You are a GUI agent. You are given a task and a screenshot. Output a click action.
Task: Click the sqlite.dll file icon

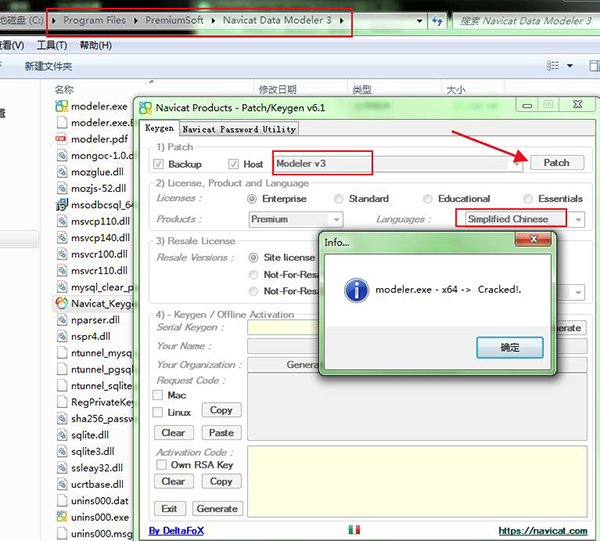(x=61, y=434)
